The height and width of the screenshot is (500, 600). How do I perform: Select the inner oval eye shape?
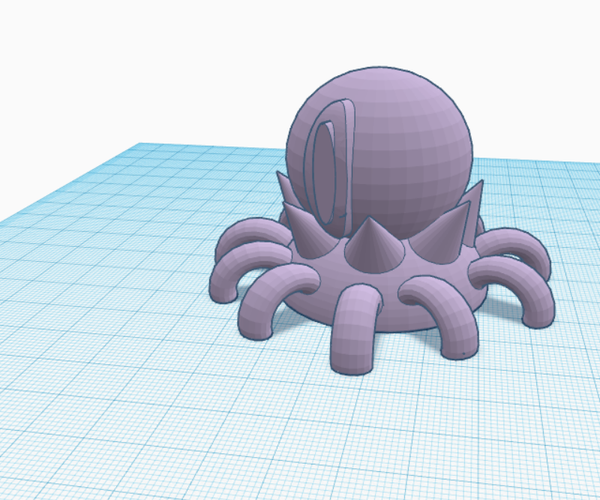coord(324,172)
